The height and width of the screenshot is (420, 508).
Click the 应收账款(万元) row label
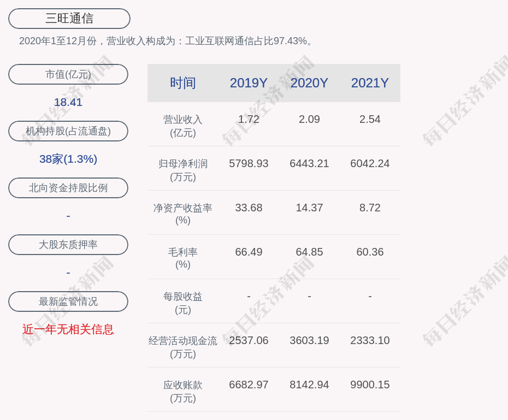(x=183, y=392)
